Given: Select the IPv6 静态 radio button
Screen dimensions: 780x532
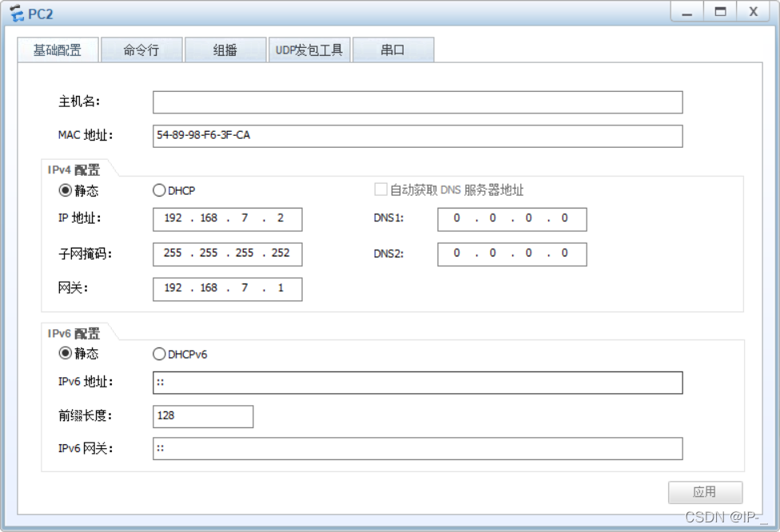Looking at the screenshot, I should [x=66, y=353].
